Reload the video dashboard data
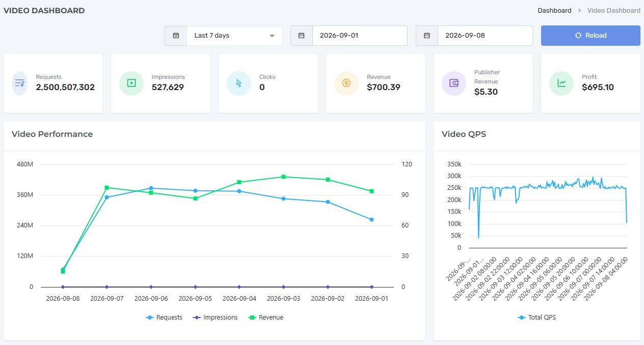This screenshot has height=345, width=644. tap(591, 36)
